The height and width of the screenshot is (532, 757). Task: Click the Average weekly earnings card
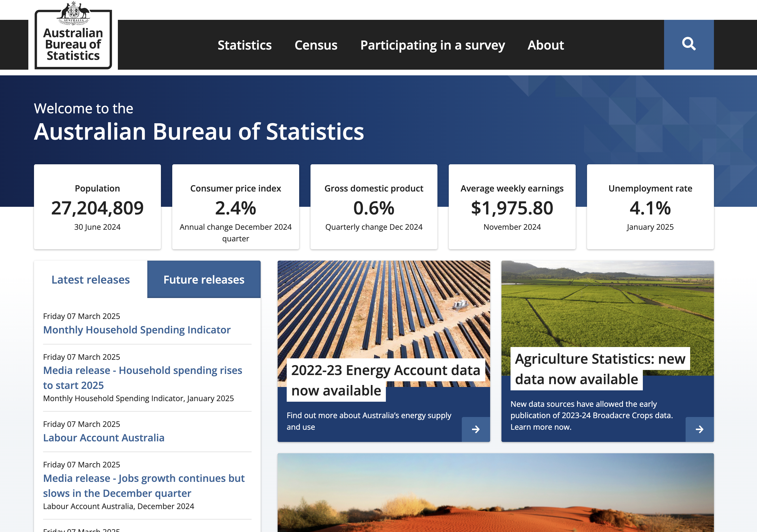point(512,207)
